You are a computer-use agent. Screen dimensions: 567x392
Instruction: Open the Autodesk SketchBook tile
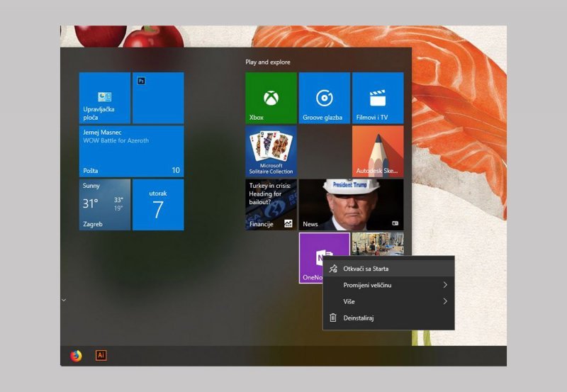coord(378,151)
